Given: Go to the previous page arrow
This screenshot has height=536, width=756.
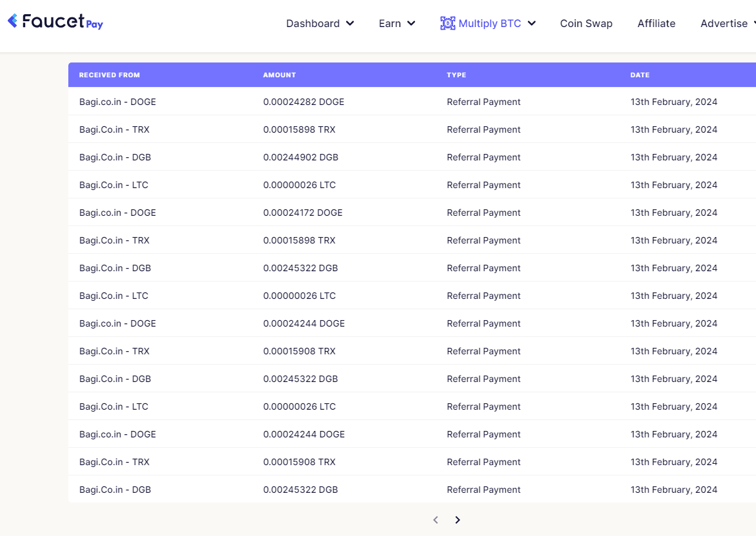Looking at the screenshot, I should [x=436, y=520].
